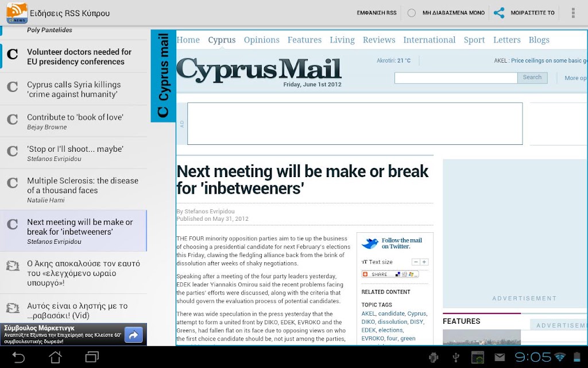Image resolution: width=588 pixels, height=368 pixels.
Task: Go to the Home nav item
Action: pos(188,40)
